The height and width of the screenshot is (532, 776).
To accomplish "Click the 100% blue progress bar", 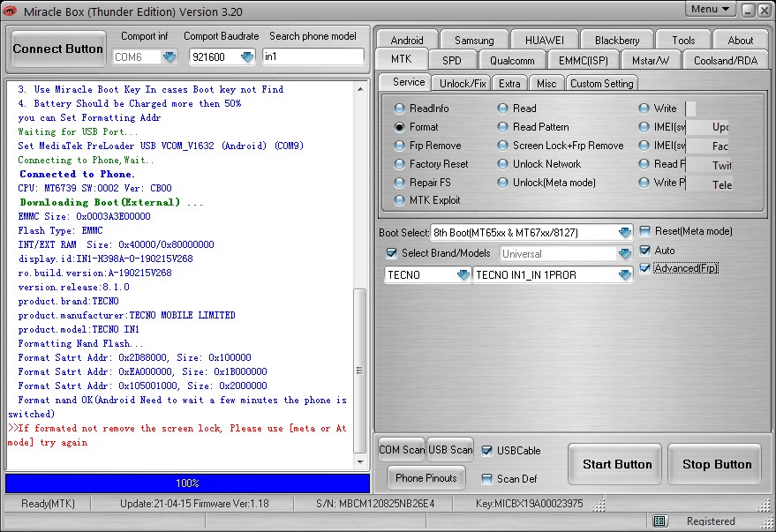I will 187,483.
